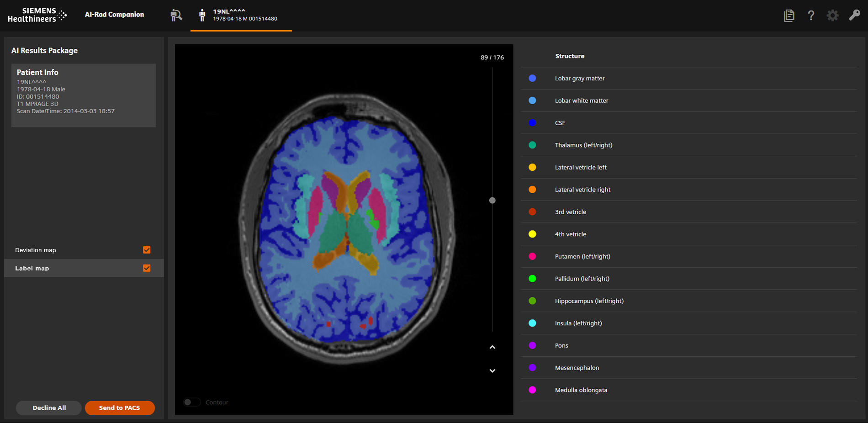Click the key login icon
The width and height of the screenshot is (868, 423).
click(855, 15)
